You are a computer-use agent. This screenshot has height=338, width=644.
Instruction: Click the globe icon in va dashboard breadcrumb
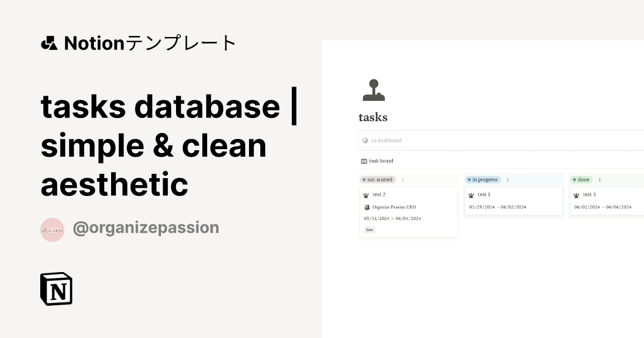365,140
